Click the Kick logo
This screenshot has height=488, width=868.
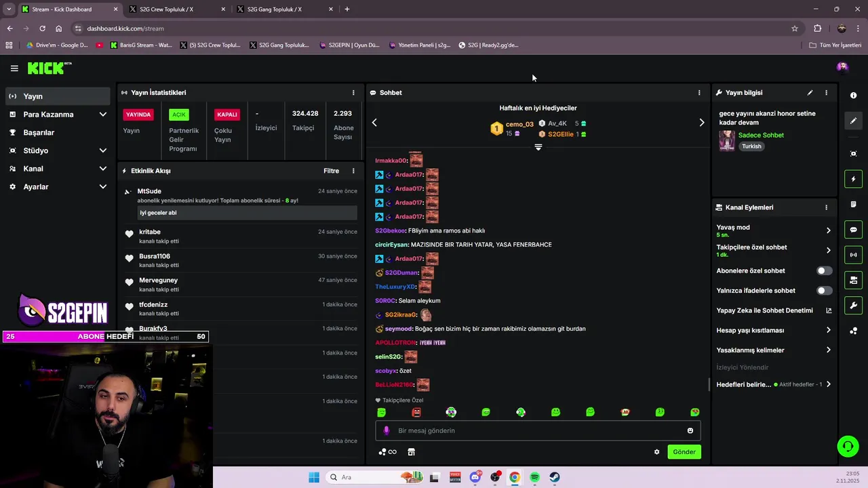tap(50, 68)
